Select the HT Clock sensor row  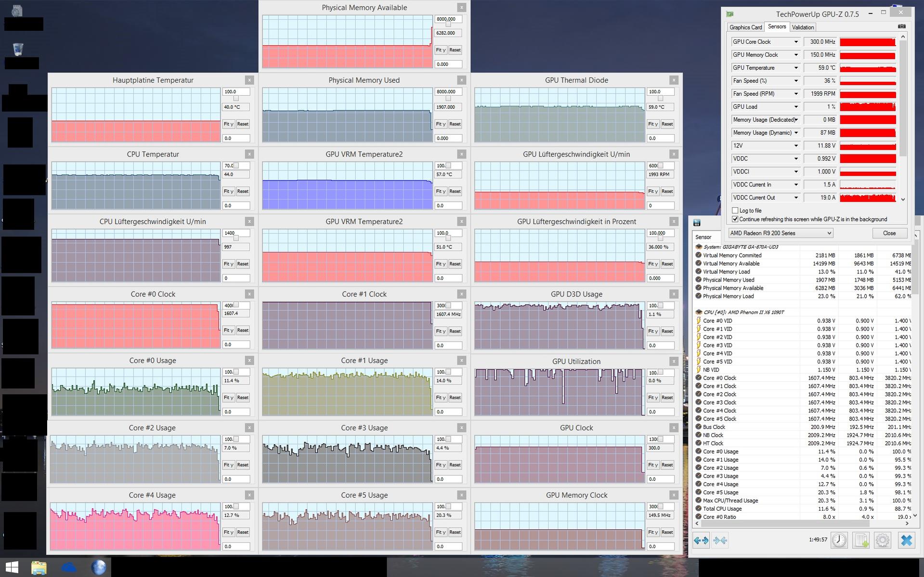(802, 443)
